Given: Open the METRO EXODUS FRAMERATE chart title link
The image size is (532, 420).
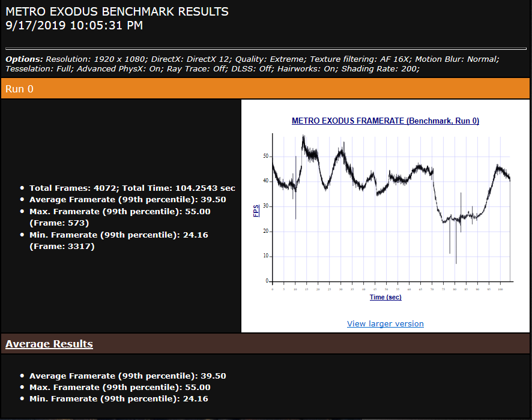Looking at the screenshot, I should pos(385,121).
